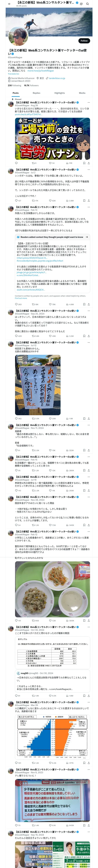
Task: Open the more options menu on pinned post
Action: point(89,102)
